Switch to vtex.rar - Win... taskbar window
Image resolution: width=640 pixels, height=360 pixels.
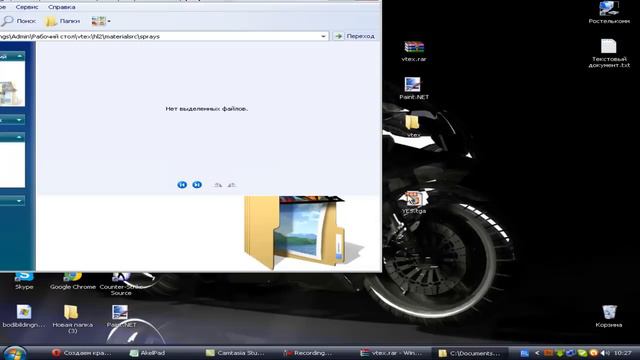point(392,353)
